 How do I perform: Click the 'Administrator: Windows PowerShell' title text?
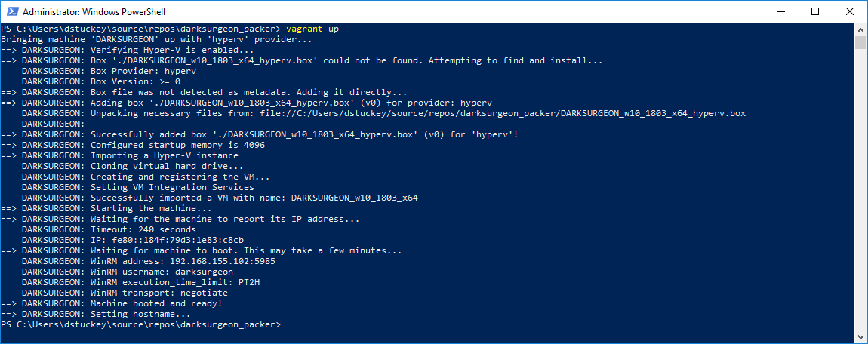[x=94, y=11]
